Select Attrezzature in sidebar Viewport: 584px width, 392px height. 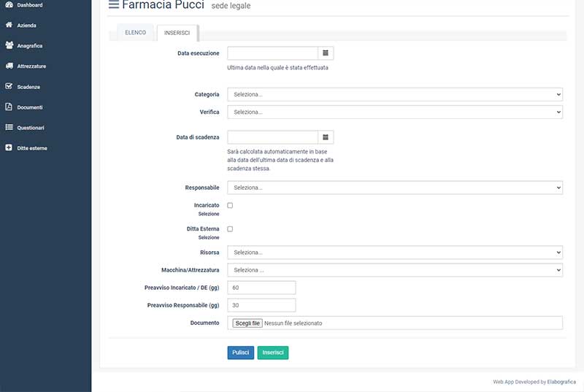pyautogui.click(x=31, y=66)
